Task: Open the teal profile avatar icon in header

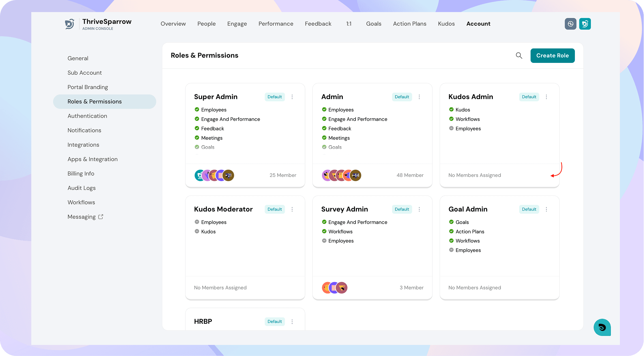Action: click(x=585, y=24)
